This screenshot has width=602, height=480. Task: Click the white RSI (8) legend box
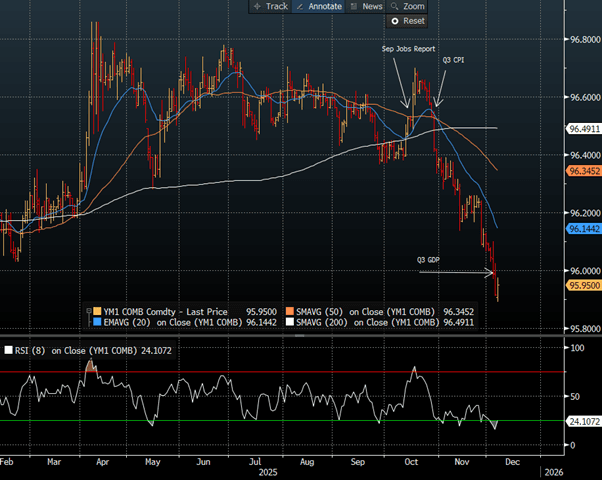coord(9,351)
